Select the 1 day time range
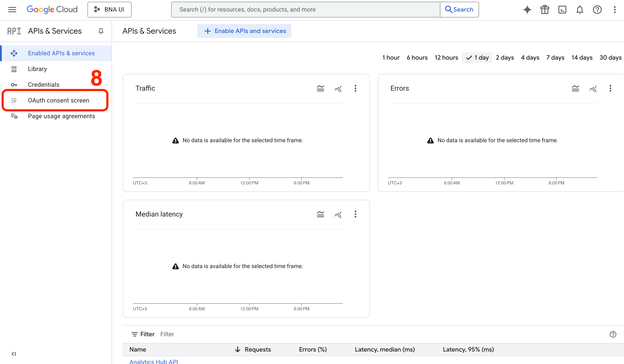Image resolution: width=624 pixels, height=364 pixels. tap(477, 58)
